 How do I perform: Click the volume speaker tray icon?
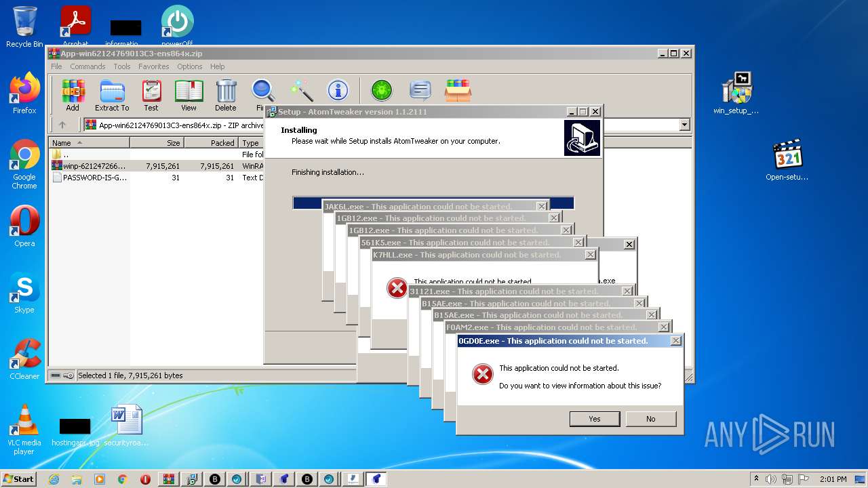(771, 479)
